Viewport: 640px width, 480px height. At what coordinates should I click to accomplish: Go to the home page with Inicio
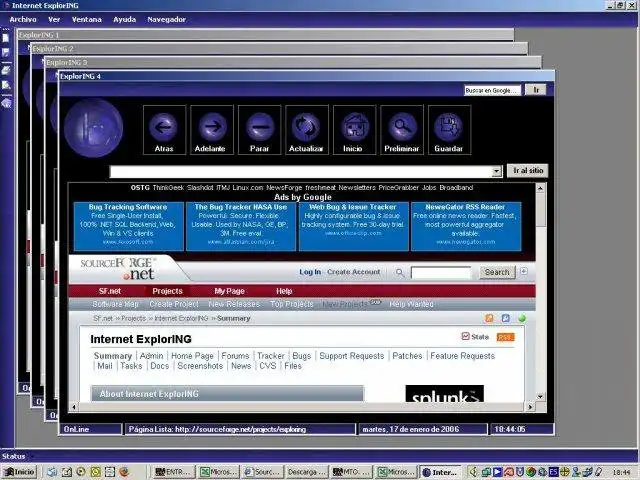coord(354,130)
